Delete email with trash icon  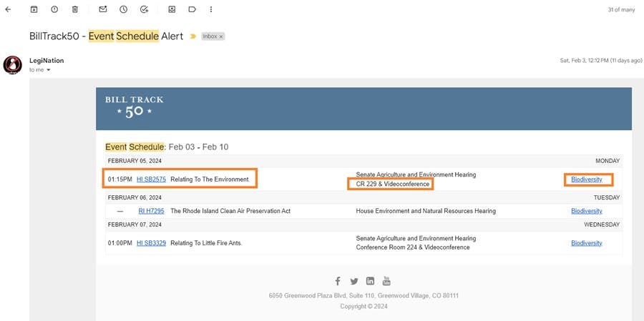[74, 9]
